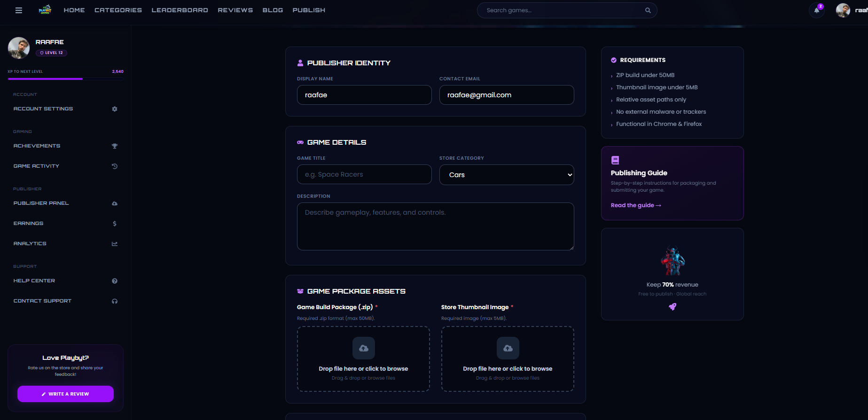The width and height of the screenshot is (868, 420).
Task: Click 'Relative asset paths only' requirement
Action: [651, 100]
